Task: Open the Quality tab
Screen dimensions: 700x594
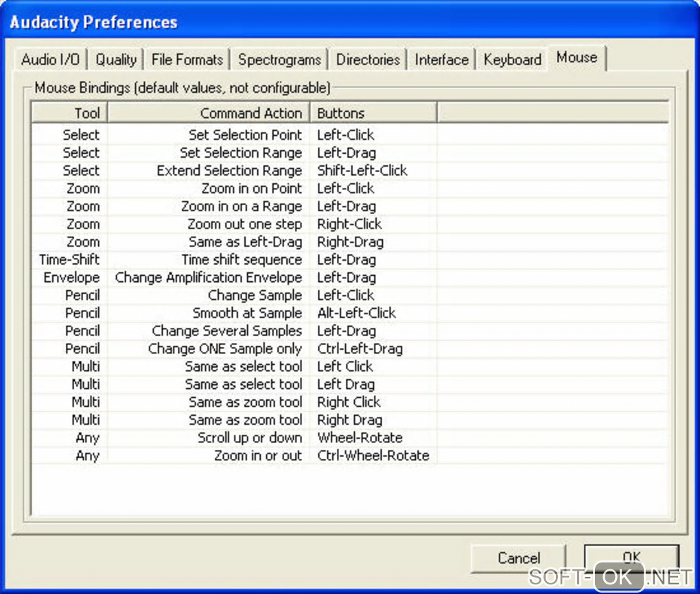Action: point(116,60)
